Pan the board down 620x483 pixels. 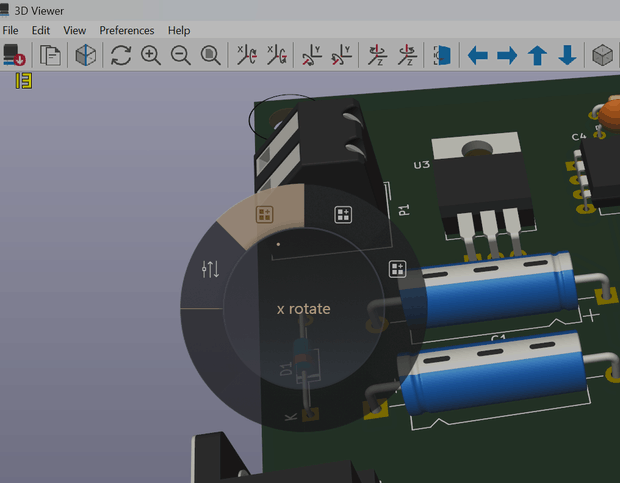[x=567, y=55]
